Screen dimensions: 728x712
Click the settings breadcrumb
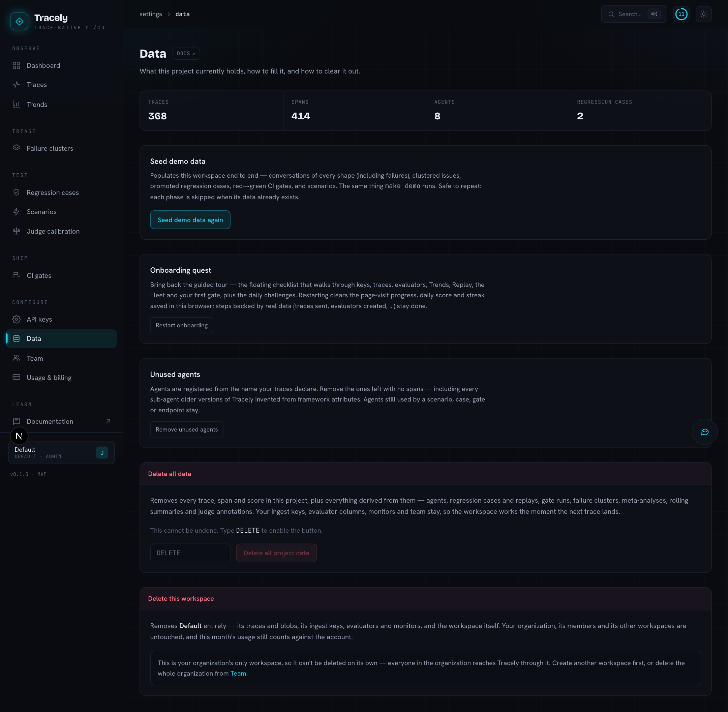coord(151,14)
